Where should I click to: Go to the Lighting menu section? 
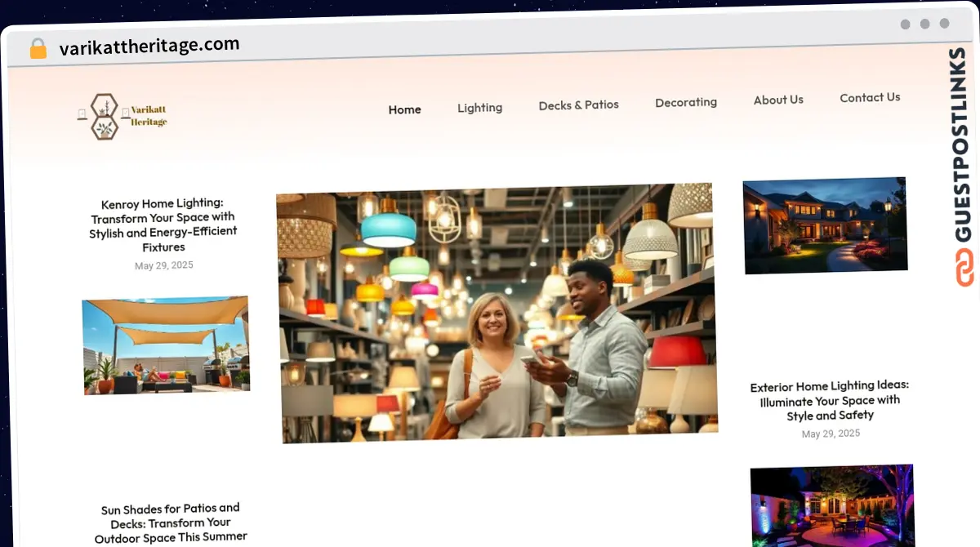(x=479, y=108)
